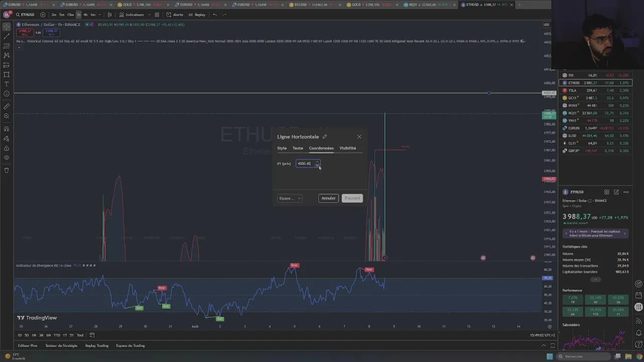The image size is (644, 362).
Task: Expand the timeframe dropdown arrow
Action: coord(100,15)
